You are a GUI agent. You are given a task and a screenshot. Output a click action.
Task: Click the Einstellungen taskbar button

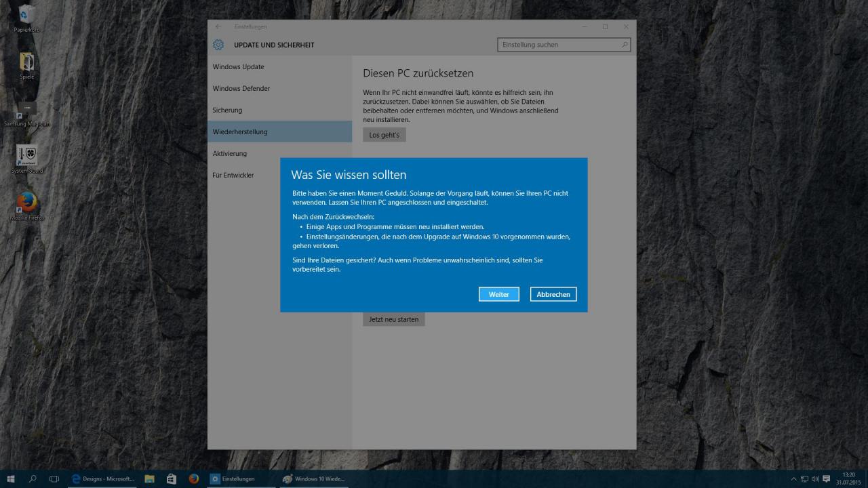coord(241,479)
